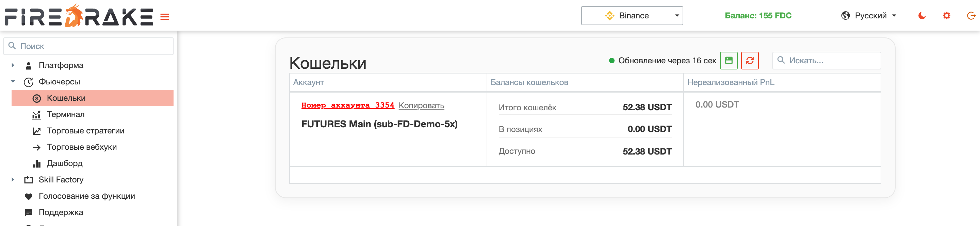This screenshot has height=226, width=980.
Task: Click the unrealized PnL 0.00 USDT value
Action: tap(717, 104)
